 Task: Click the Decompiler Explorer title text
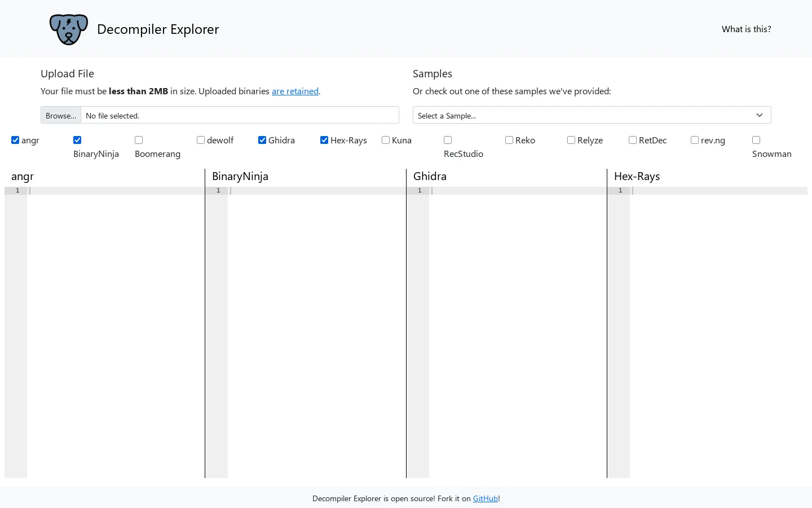pos(158,29)
